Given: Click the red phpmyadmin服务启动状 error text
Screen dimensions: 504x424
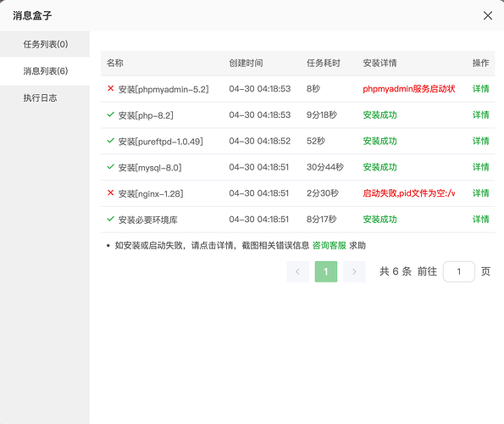Looking at the screenshot, I should (409, 89).
